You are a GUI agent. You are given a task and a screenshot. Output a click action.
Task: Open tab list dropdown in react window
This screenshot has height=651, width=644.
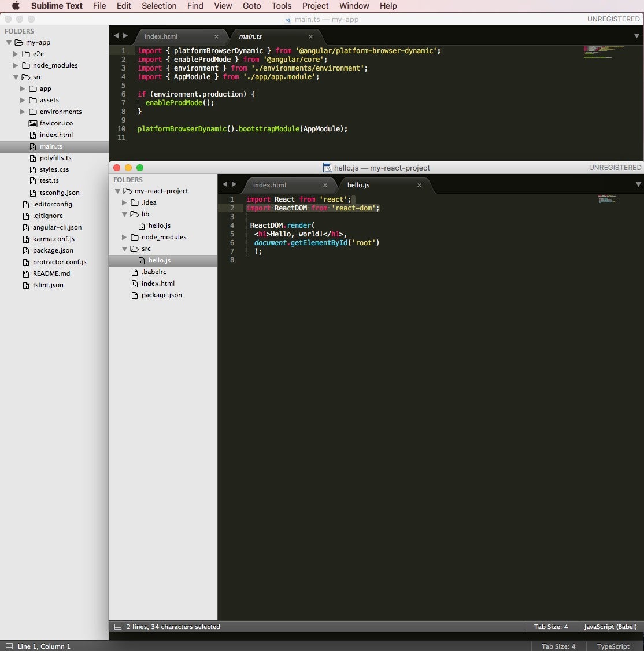coord(638,184)
